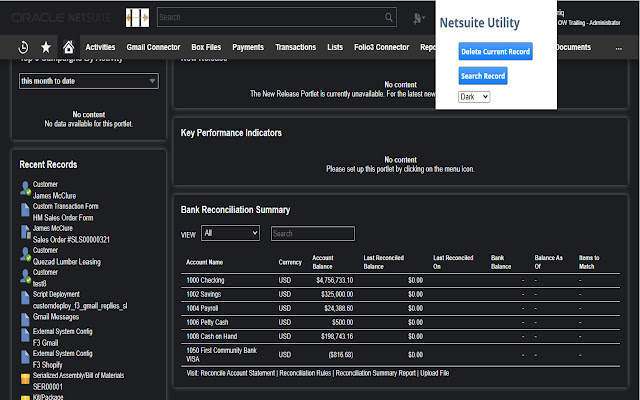This screenshot has height=400, width=640.
Task: Click the user role icon beside search
Action: 419,17
